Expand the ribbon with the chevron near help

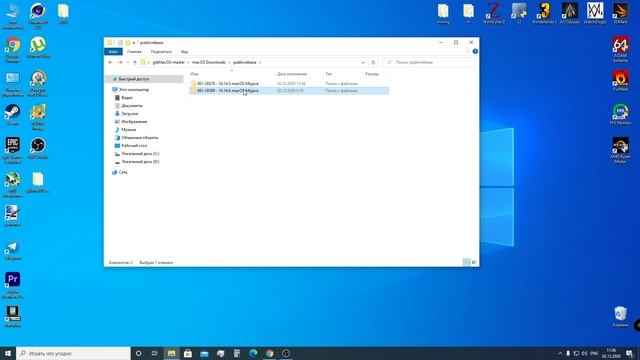point(468,51)
